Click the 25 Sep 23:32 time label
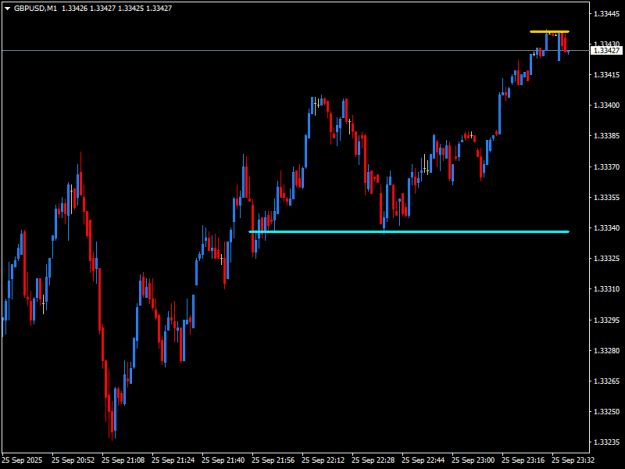This screenshot has height=469, width=625. [x=573, y=460]
